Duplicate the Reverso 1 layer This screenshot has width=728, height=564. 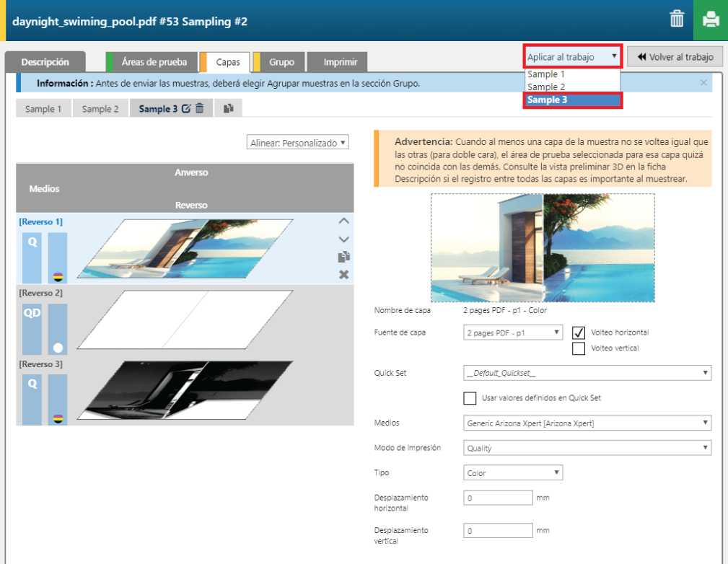(343, 257)
